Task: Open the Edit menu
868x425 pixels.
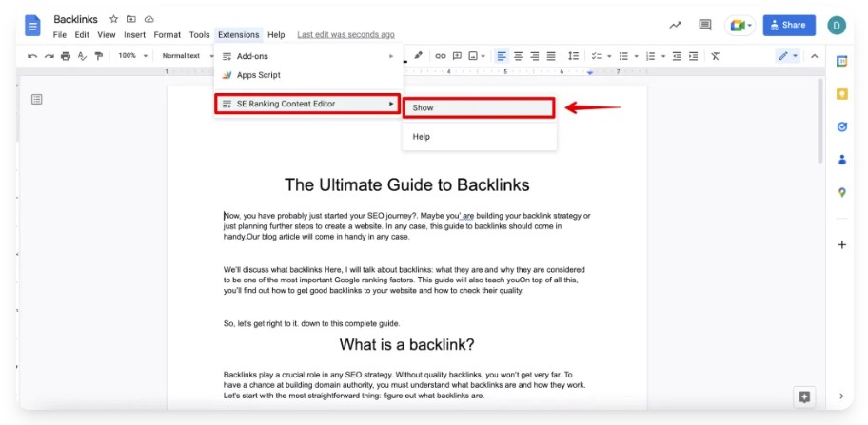Action: [x=82, y=35]
